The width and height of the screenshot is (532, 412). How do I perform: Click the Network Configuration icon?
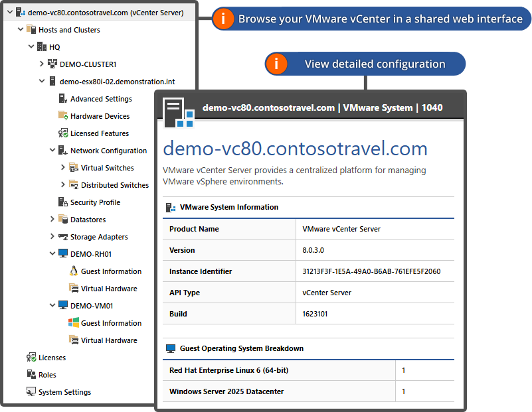[x=63, y=150]
